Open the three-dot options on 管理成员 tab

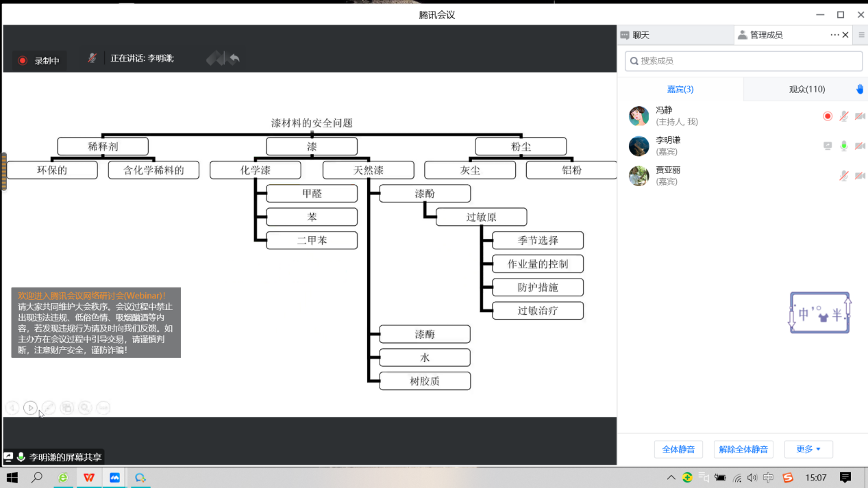click(x=834, y=35)
